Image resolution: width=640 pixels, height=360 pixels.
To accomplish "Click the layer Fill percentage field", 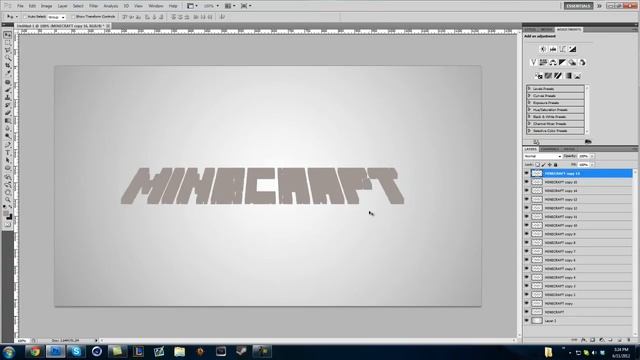I will 584,164.
